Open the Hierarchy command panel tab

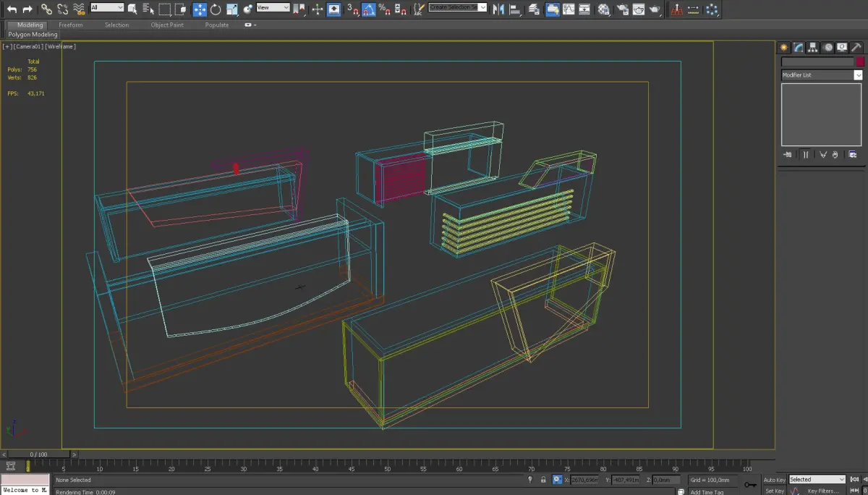[812, 48]
